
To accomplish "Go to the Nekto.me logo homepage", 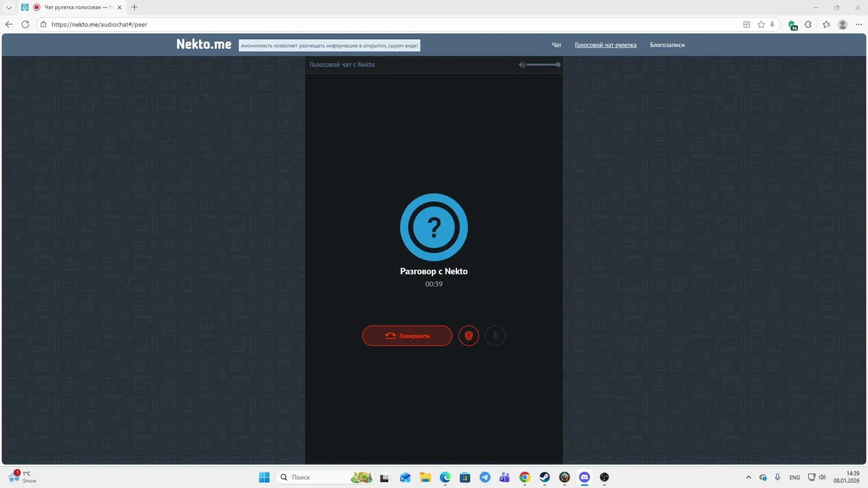I will pos(204,45).
